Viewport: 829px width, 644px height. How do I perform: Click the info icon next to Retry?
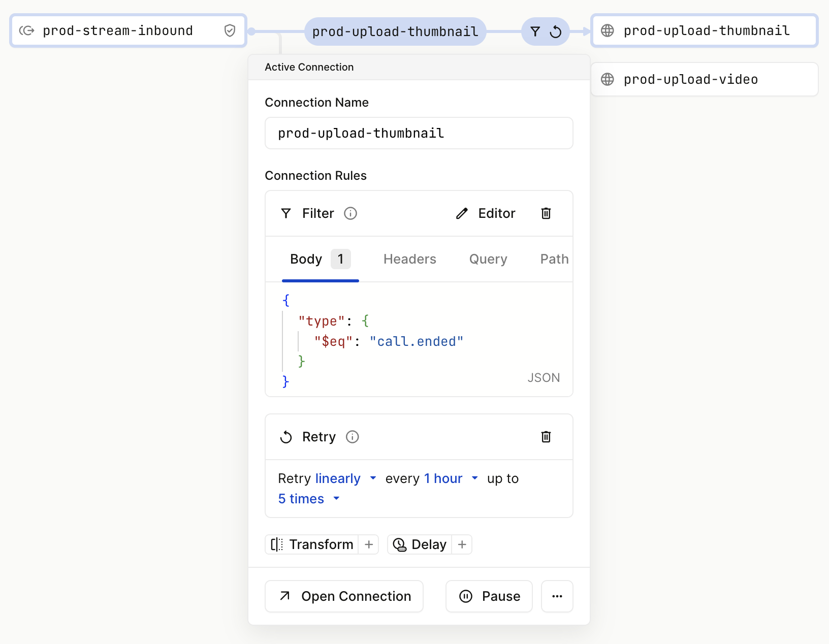pos(352,437)
